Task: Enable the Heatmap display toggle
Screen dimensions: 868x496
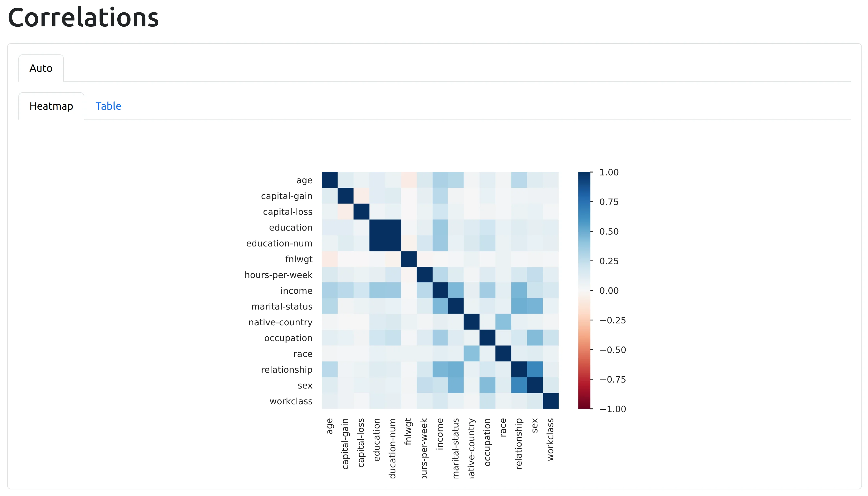Action: (x=51, y=106)
